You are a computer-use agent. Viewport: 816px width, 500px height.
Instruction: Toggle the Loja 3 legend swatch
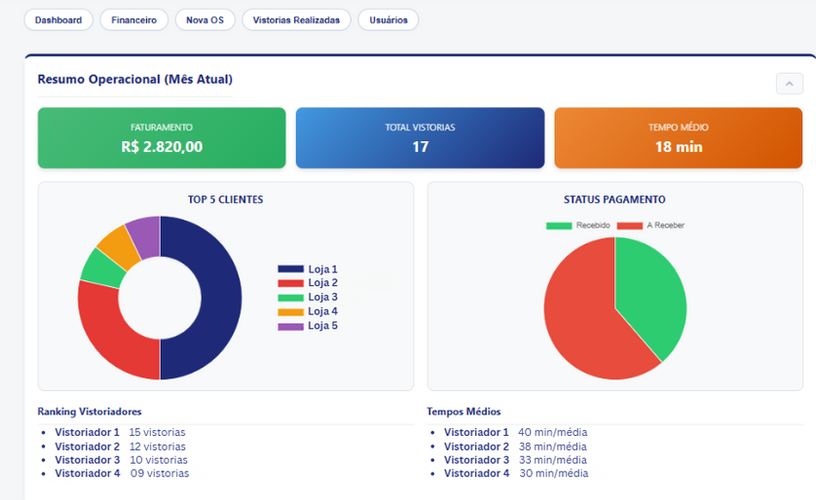point(290,298)
